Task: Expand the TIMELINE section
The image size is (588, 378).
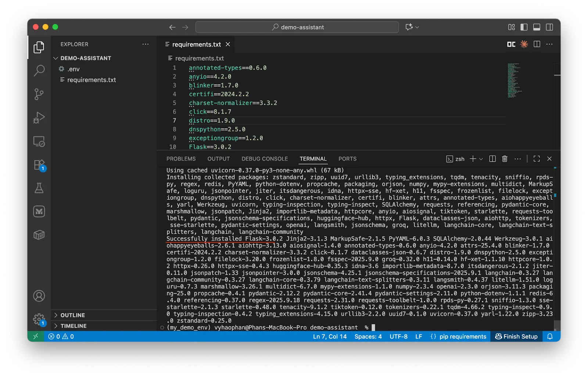Action: point(73,326)
